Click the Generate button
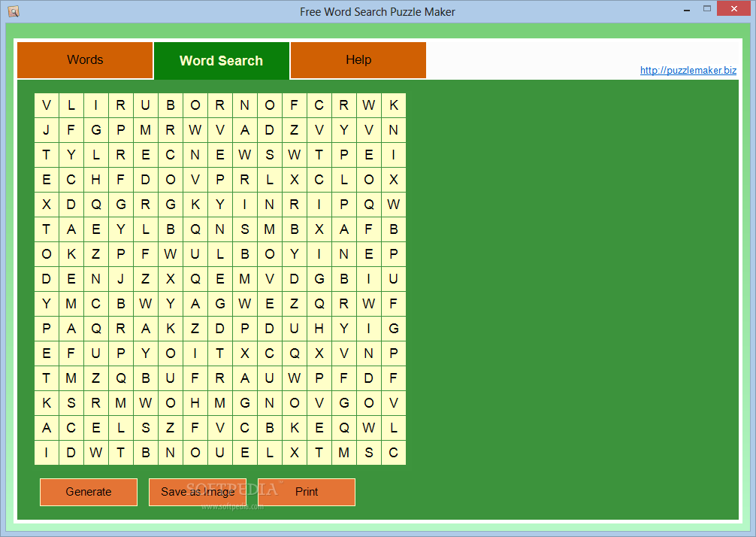The height and width of the screenshot is (537, 756). [x=88, y=492]
